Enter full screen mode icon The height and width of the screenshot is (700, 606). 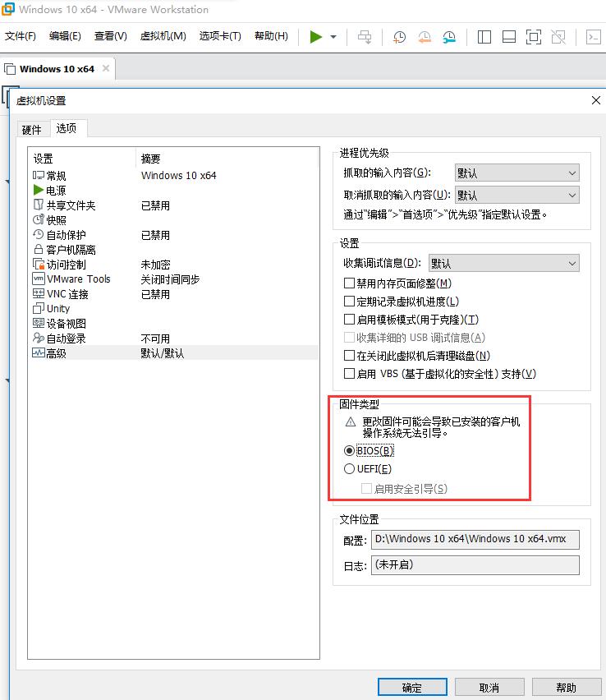534,37
